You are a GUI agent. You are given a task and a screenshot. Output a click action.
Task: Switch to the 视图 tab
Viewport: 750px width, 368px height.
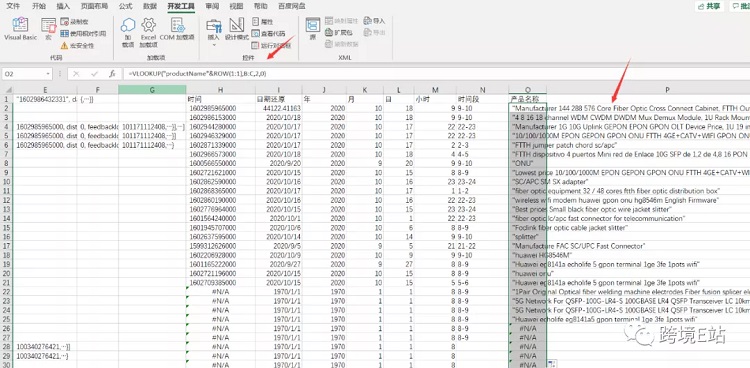[236, 6]
